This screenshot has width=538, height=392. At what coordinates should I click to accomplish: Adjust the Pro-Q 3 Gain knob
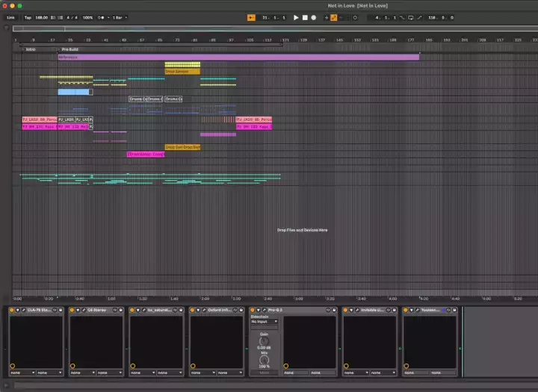264,341
